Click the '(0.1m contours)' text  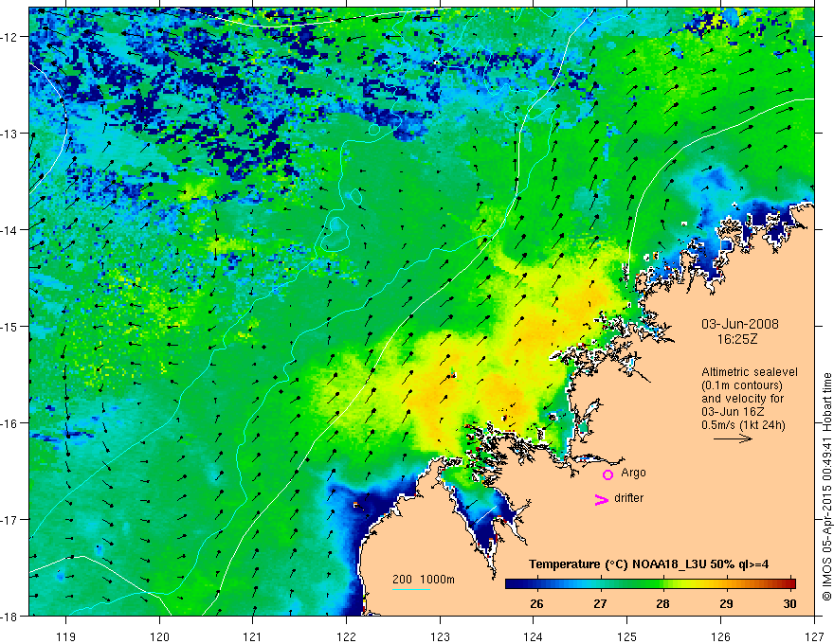[742, 385]
